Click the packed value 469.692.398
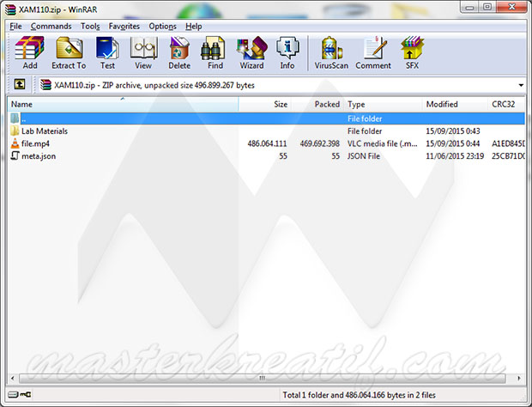The width and height of the screenshot is (532, 407). click(x=319, y=143)
